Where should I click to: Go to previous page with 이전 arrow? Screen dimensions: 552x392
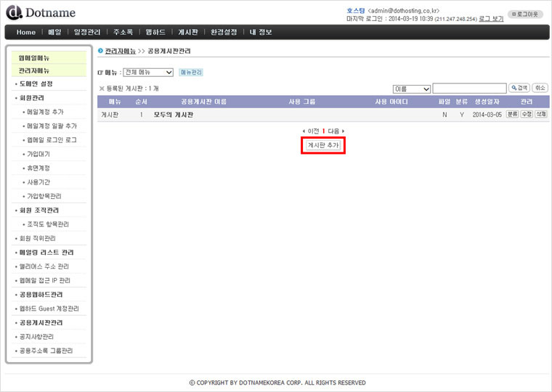point(312,131)
